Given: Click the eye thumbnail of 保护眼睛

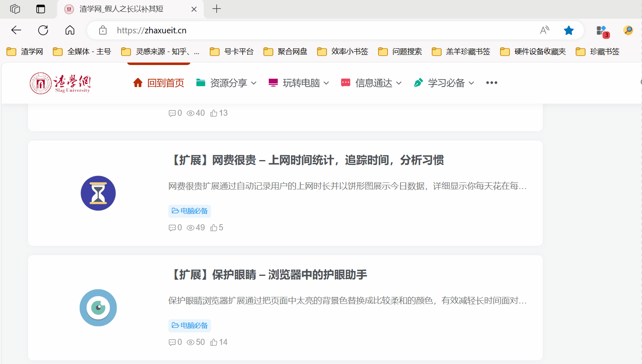Looking at the screenshot, I should [x=98, y=308].
